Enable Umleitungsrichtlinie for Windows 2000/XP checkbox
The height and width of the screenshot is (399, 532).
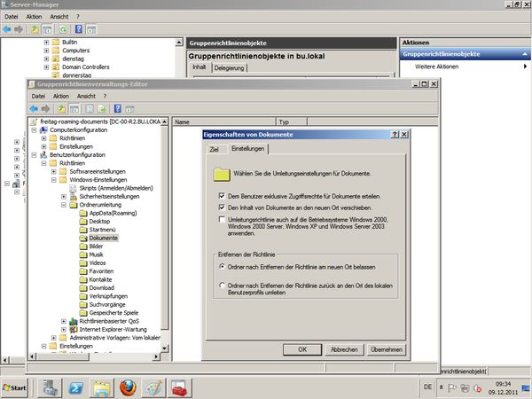point(222,220)
